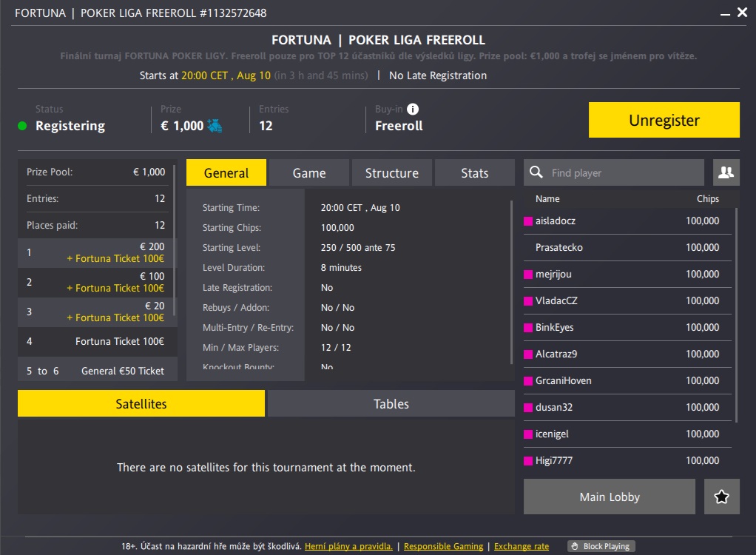The height and width of the screenshot is (555, 756).
Task: Select player BinkEyes in list
Action: tap(628, 327)
